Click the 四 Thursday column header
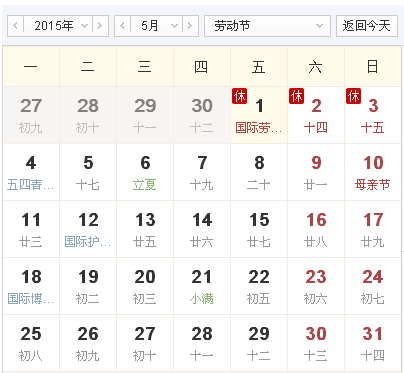This screenshot has width=404, height=373. pos(202,66)
